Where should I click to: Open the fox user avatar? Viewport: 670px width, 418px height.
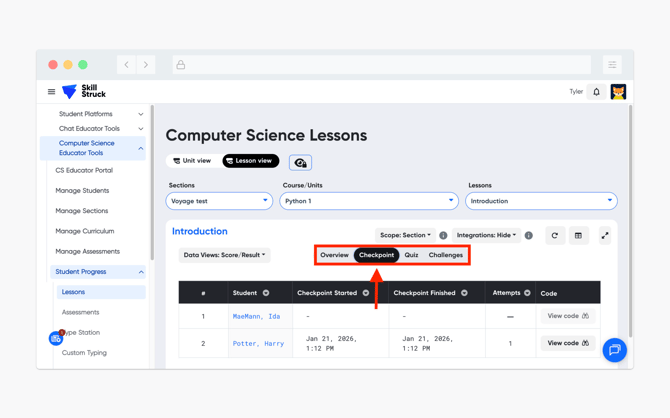[618, 92]
